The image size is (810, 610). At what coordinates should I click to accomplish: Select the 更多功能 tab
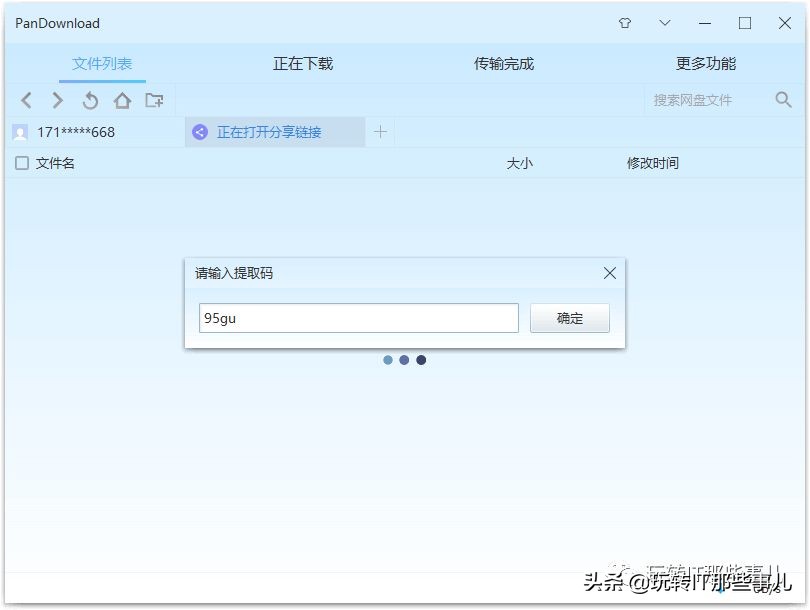706,62
